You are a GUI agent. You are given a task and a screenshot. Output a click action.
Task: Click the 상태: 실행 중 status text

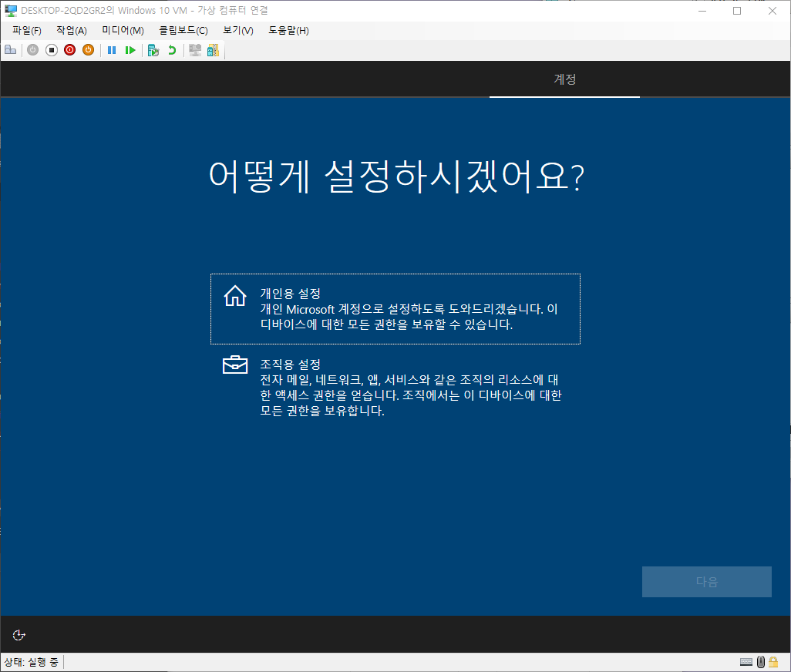coord(32,662)
